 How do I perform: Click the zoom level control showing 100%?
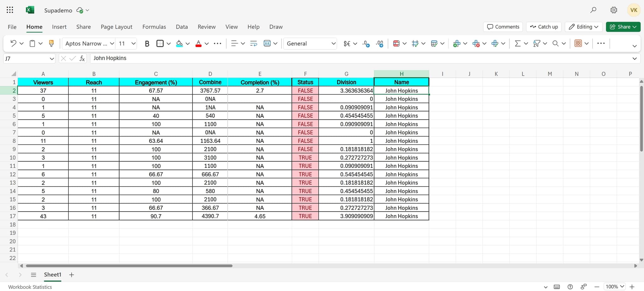coord(614,287)
